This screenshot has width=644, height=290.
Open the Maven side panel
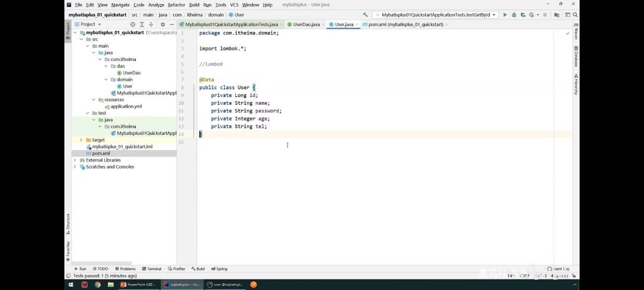[576, 31]
